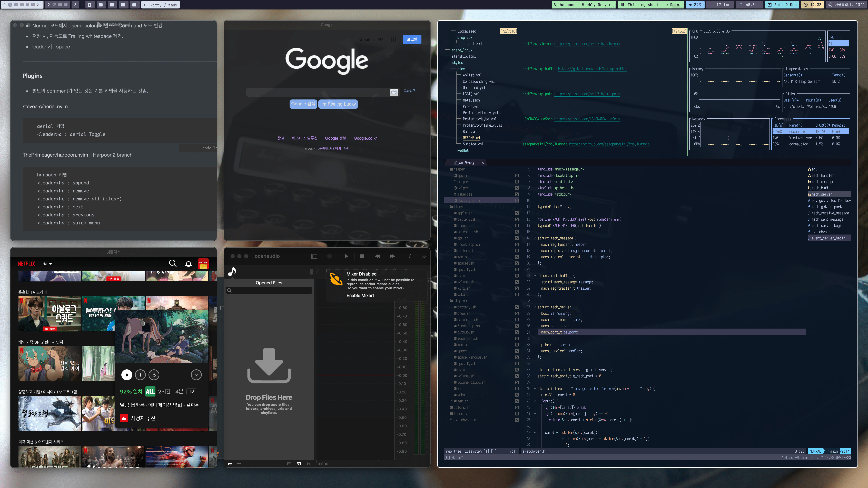This screenshot has height=488, width=868.
Task: Collapse the struct mach_server code fold
Action: click(x=535, y=307)
